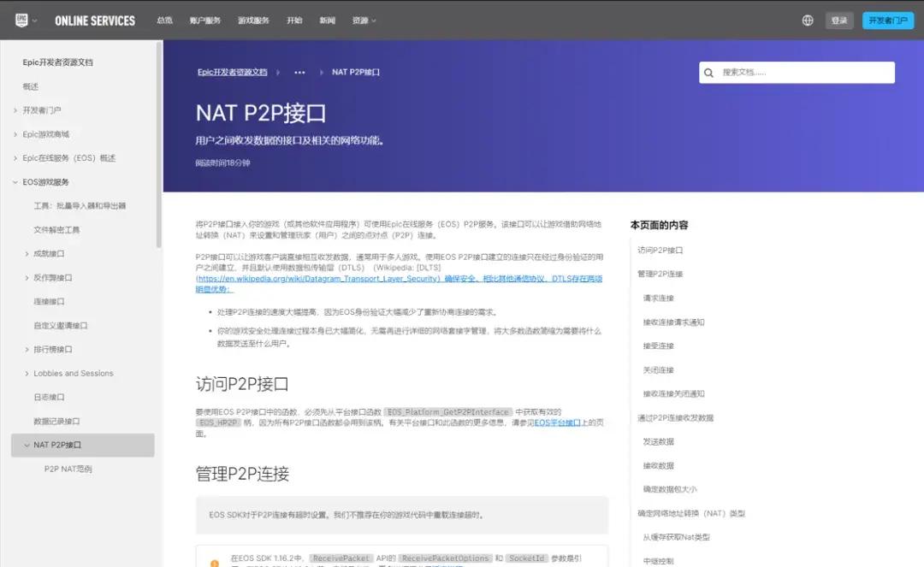Follow the EOS平台接口 link
This screenshot has width=924, height=567.
pyautogui.click(x=557, y=422)
